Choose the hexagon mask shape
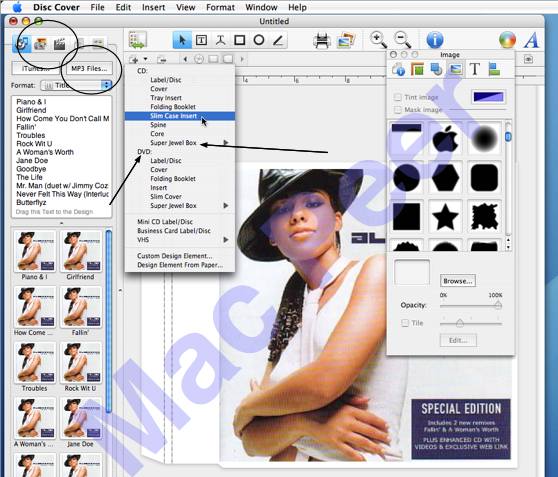 pyautogui.click(x=445, y=177)
